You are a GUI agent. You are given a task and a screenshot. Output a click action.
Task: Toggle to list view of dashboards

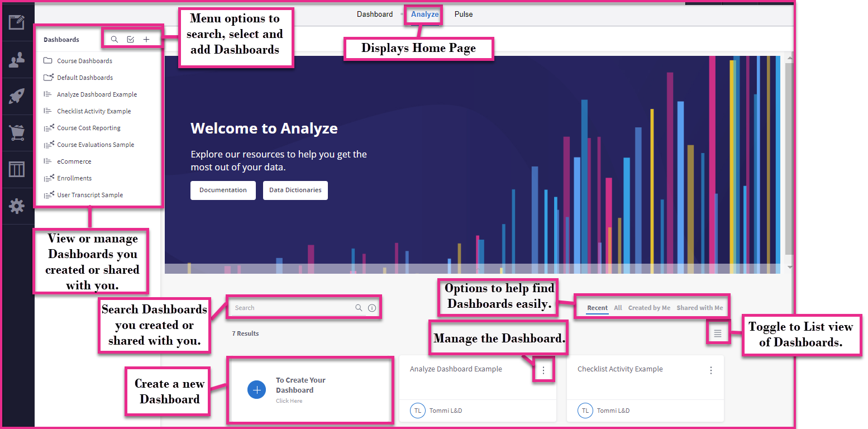tap(718, 333)
